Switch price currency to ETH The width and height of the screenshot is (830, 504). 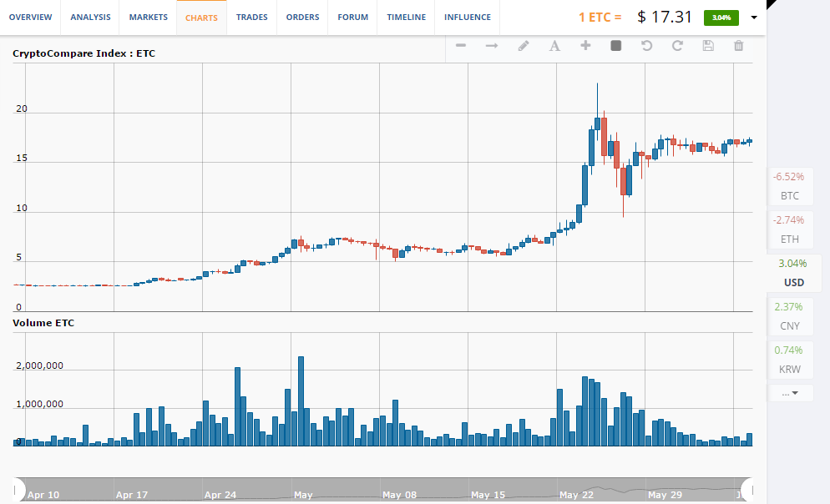pyautogui.click(x=790, y=230)
